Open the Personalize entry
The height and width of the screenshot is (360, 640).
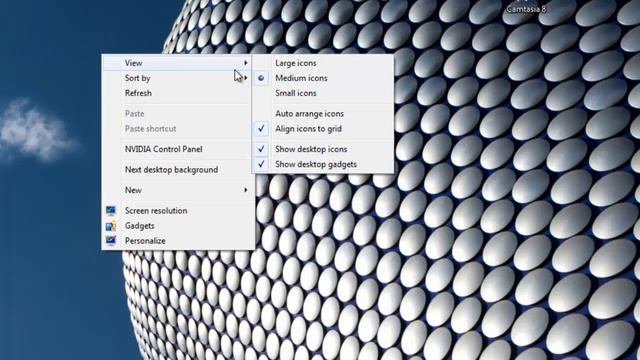click(178, 241)
